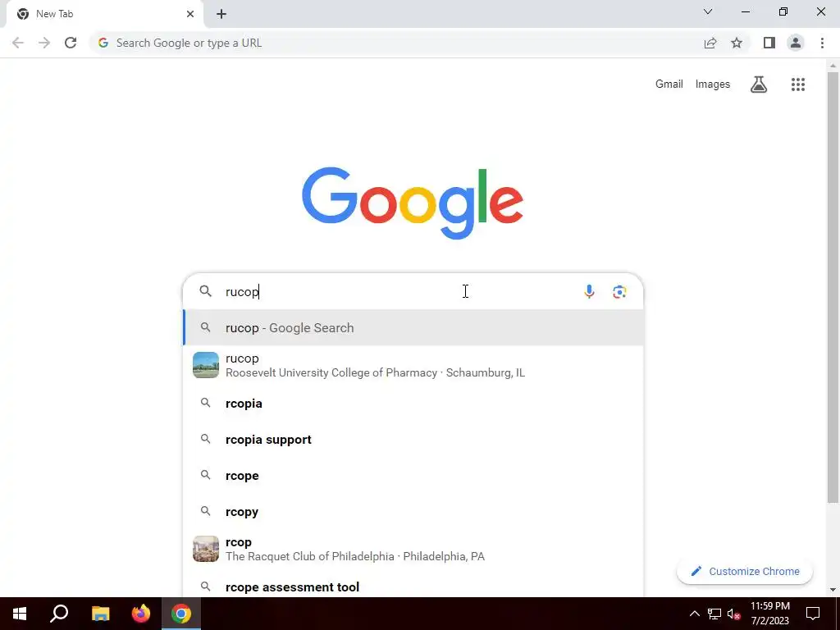Show hidden system tray icons
Screen dimensions: 840x630
point(694,614)
